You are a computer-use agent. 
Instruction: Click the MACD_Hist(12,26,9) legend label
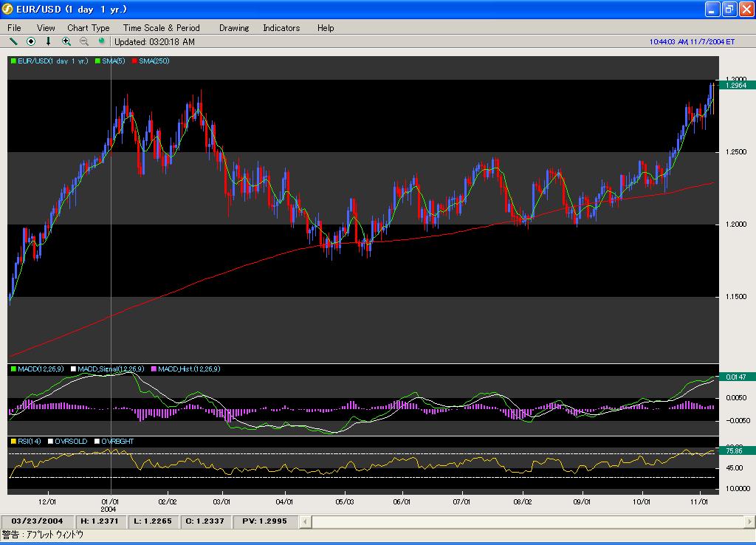click(190, 369)
